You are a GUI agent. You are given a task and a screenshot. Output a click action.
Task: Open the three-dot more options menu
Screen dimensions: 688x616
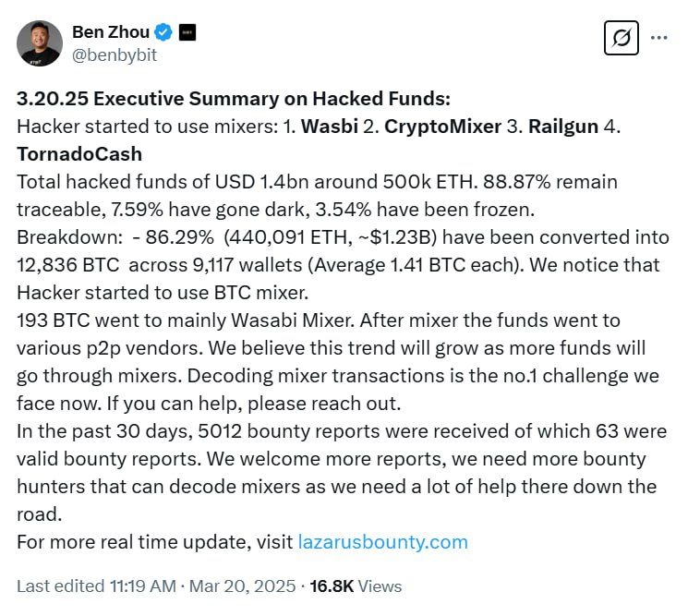[659, 38]
